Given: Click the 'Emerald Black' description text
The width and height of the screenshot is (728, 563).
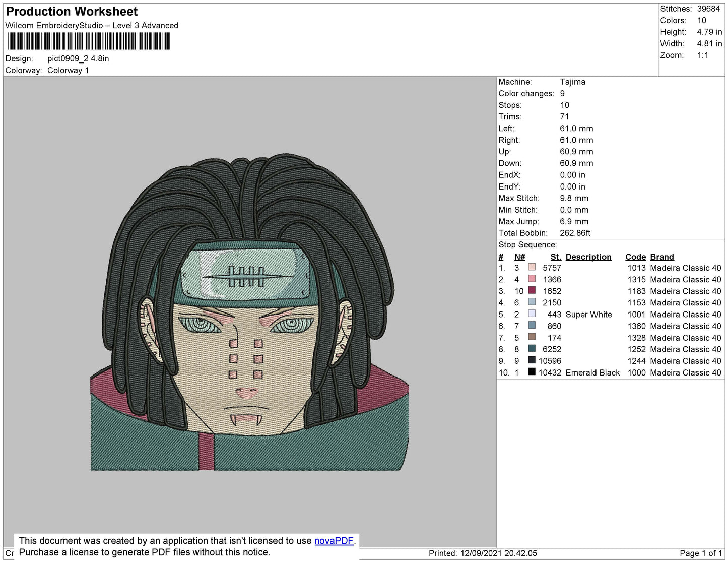Looking at the screenshot, I should pos(592,372).
